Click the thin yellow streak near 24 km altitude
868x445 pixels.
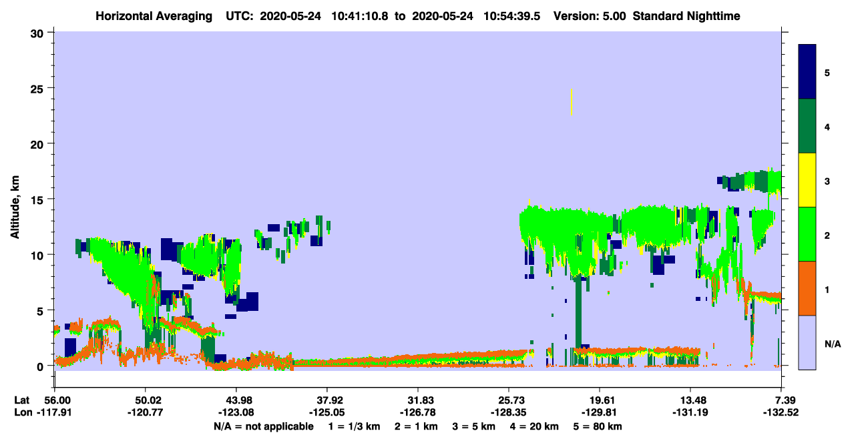click(572, 102)
